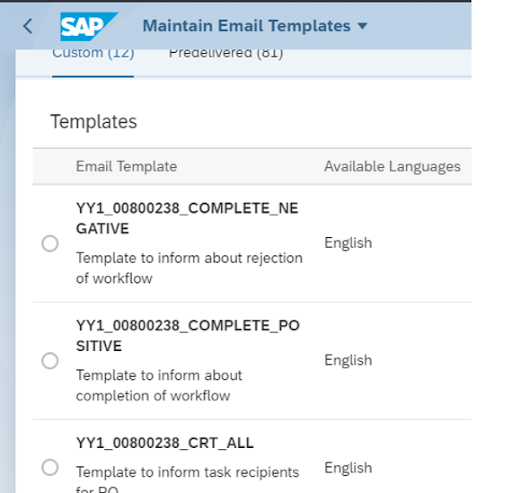
Task: Open YY1_00800238_CRT_ALL template name
Action: click(165, 443)
